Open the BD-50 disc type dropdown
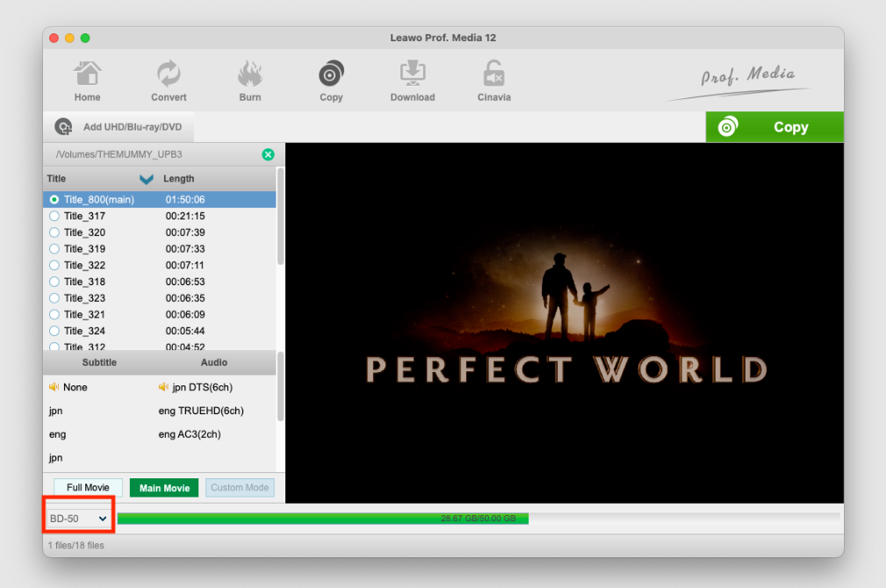 click(x=78, y=519)
